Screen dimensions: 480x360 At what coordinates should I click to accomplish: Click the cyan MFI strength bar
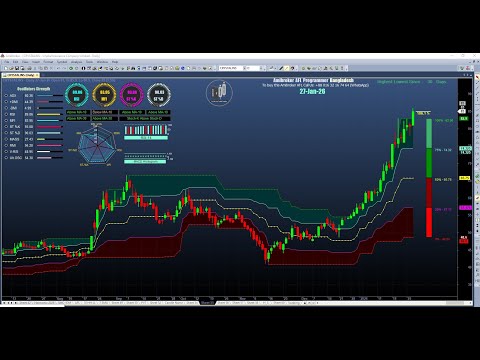pyautogui.click(x=48, y=120)
